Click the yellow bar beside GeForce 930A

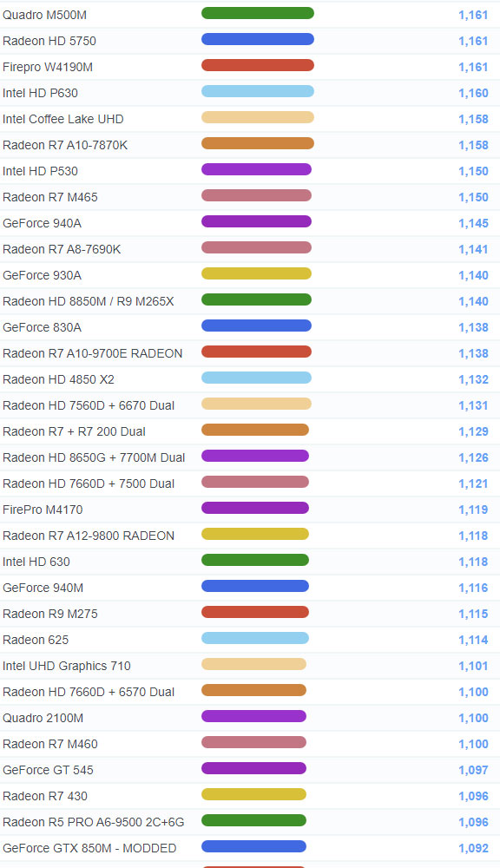[x=256, y=273]
